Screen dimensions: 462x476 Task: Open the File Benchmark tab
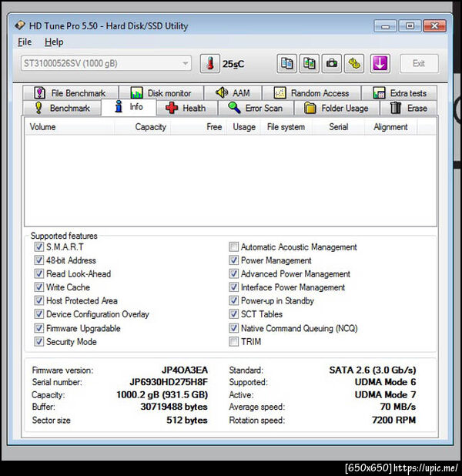pyautogui.click(x=70, y=93)
